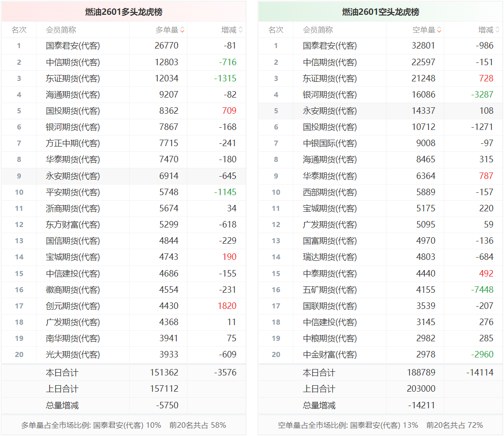Screen dimensions: 504x437
Task: Click 平安期货(代客) row
Action: click(124, 192)
